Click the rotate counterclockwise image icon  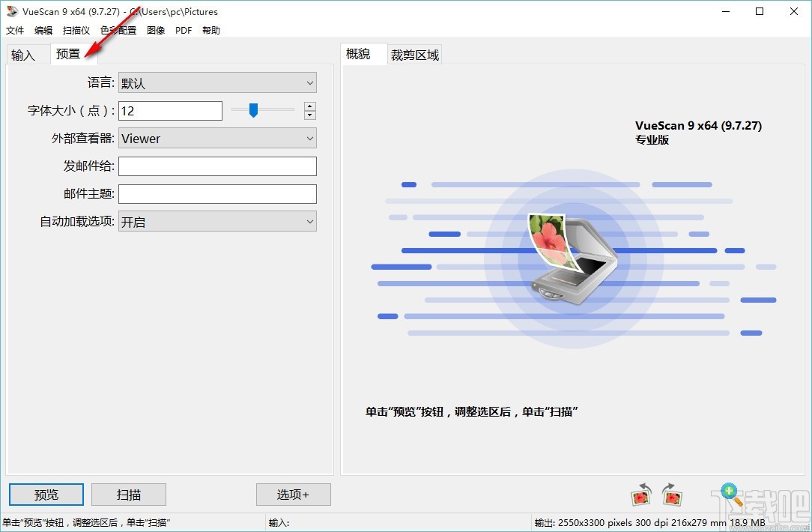coord(641,495)
